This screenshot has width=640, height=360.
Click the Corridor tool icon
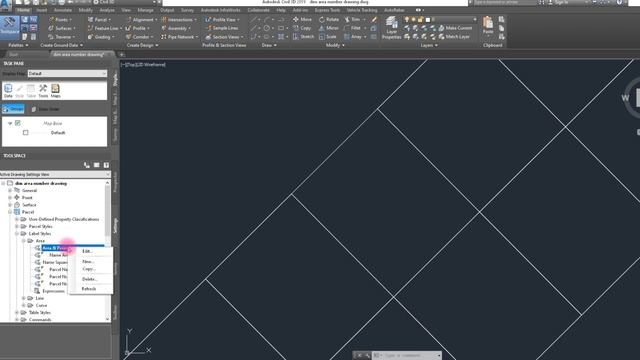point(129,37)
